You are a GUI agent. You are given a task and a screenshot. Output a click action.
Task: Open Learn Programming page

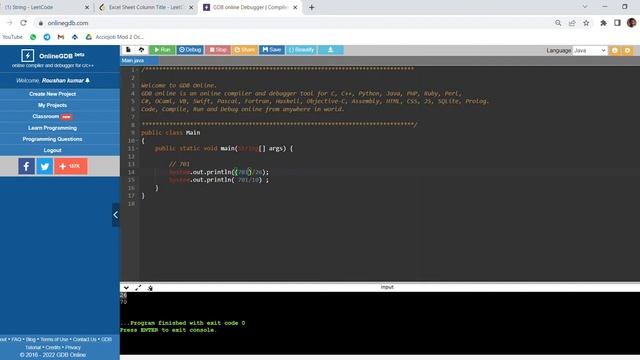point(52,128)
